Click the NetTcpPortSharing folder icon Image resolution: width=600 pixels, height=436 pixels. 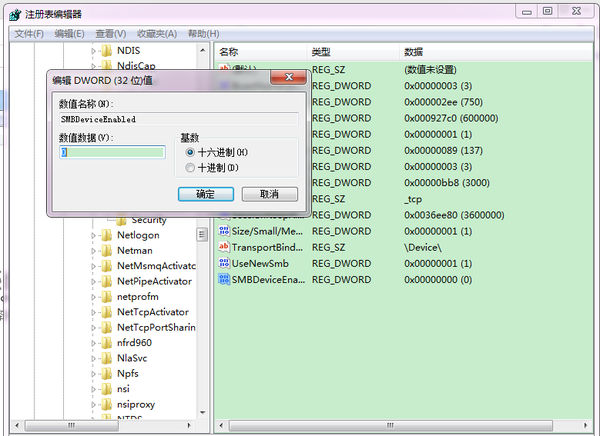(x=107, y=327)
